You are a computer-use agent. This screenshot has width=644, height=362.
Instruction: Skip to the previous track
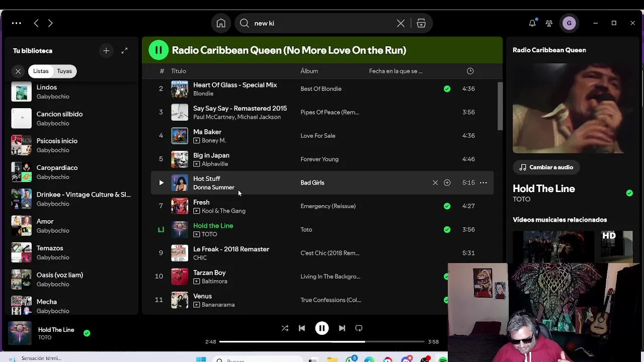tap(302, 328)
